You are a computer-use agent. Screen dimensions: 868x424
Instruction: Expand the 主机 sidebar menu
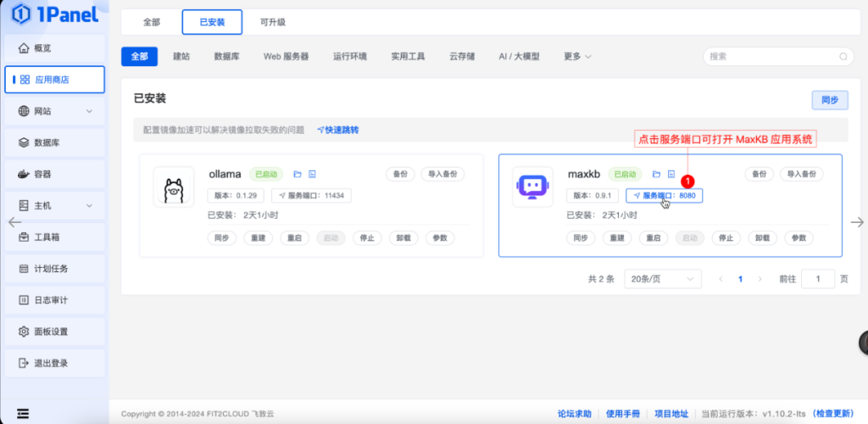point(54,206)
